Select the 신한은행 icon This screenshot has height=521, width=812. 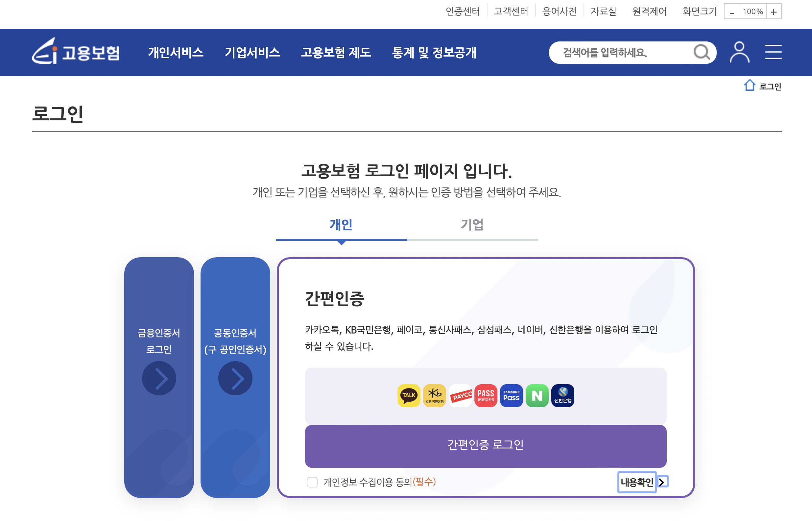click(x=563, y=395)
